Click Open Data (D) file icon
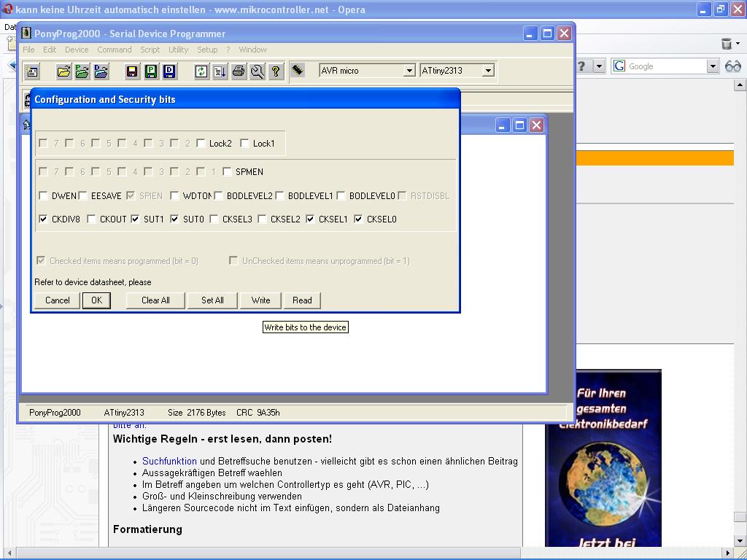The width and height of the screenshot is (747, 560). (x=101, y=71)
